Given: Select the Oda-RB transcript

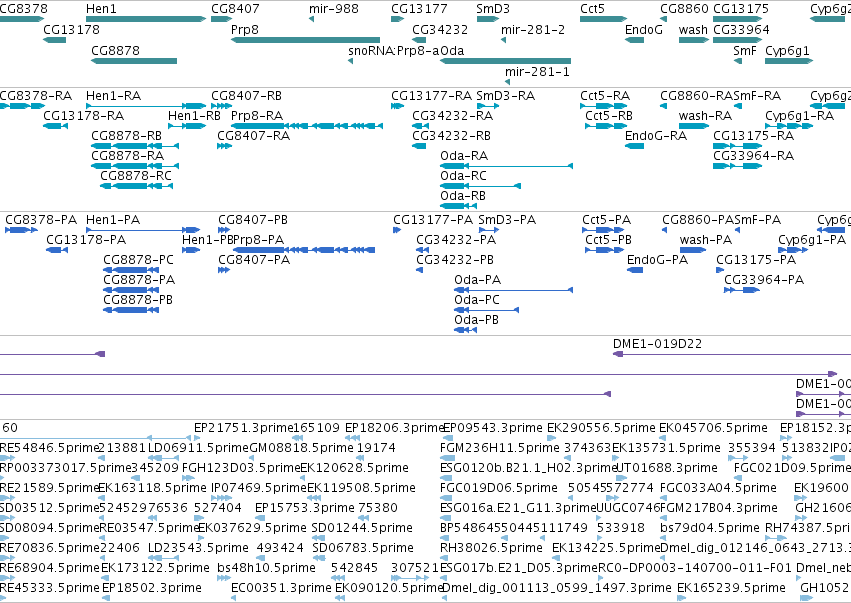Looking at the screenshot, I should 459,206.
